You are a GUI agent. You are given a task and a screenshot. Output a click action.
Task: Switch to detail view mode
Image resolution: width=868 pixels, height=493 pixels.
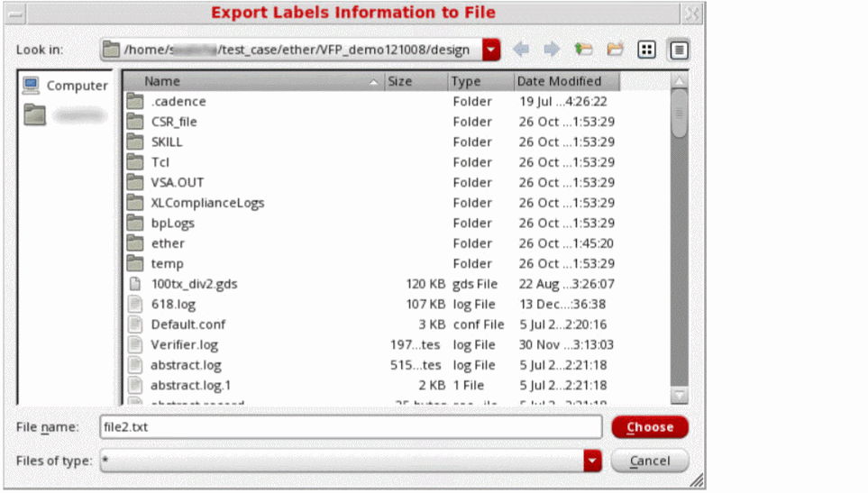(x=679, y=50)
